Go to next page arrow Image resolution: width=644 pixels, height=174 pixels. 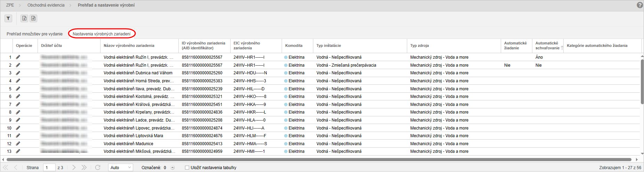click(74, 167)
